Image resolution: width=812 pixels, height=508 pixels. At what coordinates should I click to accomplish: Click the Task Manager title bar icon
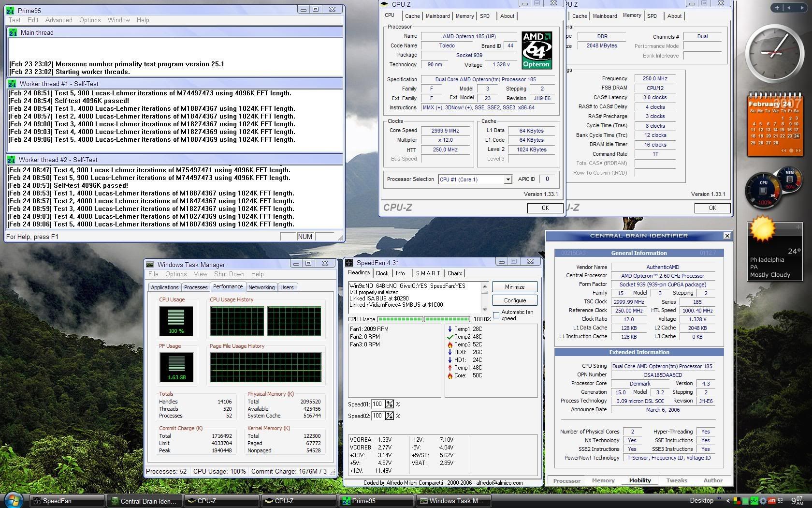coord(150,265)
